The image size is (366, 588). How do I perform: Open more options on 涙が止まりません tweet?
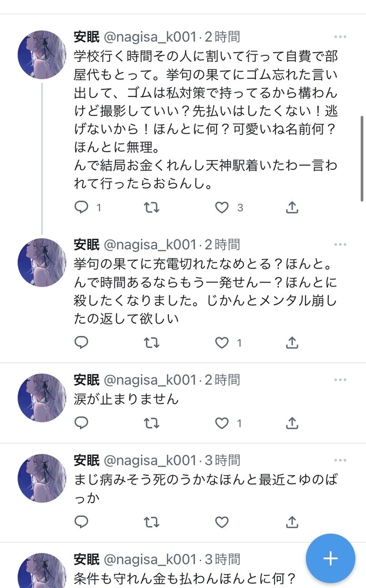(x=340, y=379)
